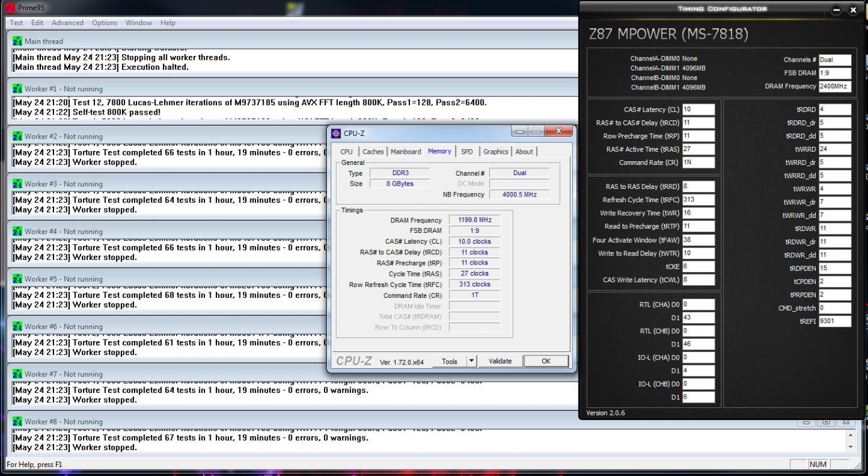
Task: Open the Advanced menu in Prime95
Action: (67, 23)
